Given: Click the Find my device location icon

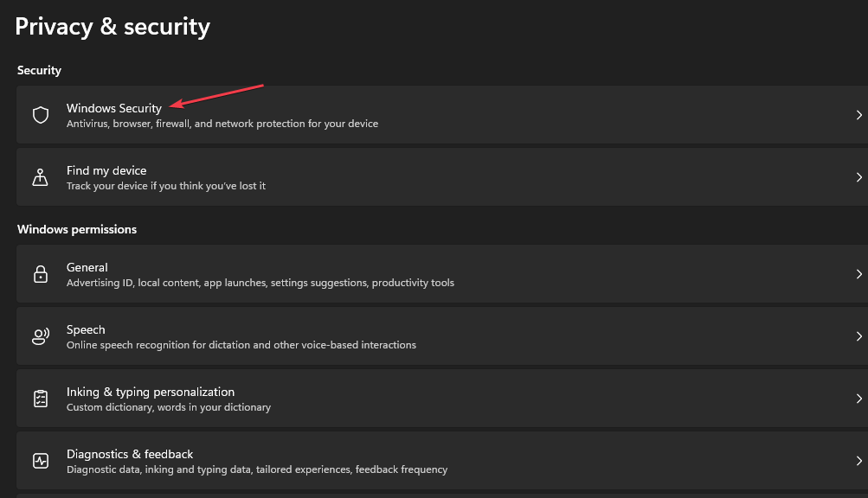Looking at the screenshot, I should (x=40, y=176).
